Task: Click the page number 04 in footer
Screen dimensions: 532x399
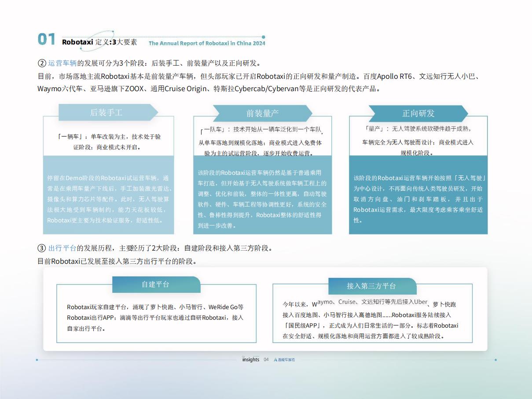Action: tap(266, 360)
